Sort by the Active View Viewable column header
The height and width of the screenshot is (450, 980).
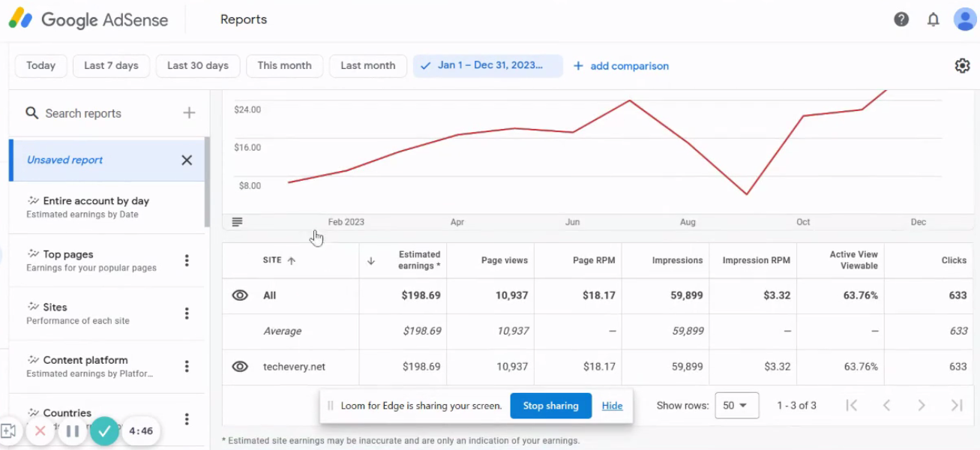click(x=853, y=260)
